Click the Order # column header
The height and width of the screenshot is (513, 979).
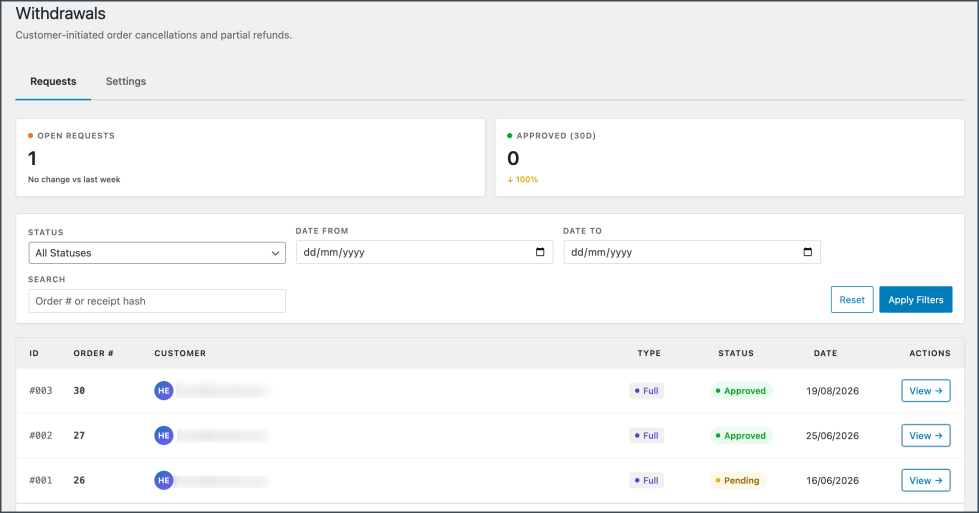(94, 353)
